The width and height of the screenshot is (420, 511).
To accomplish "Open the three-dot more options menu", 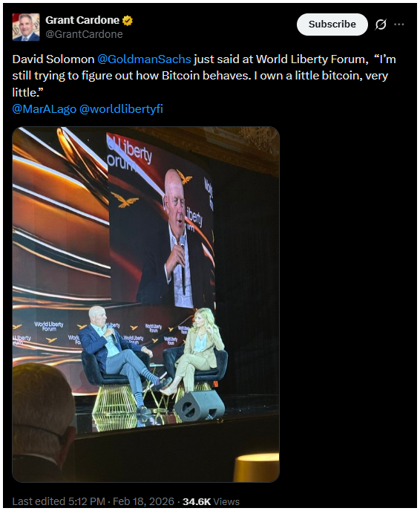I will [398, 25].
